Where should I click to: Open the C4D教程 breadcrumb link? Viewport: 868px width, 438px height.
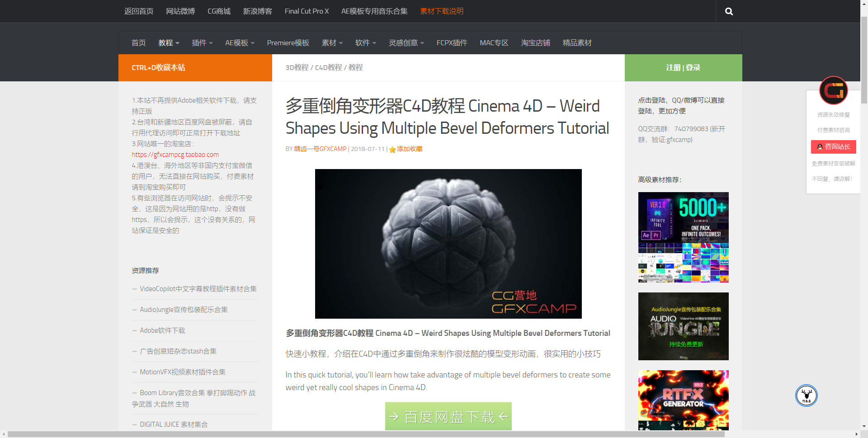(328, 68)
